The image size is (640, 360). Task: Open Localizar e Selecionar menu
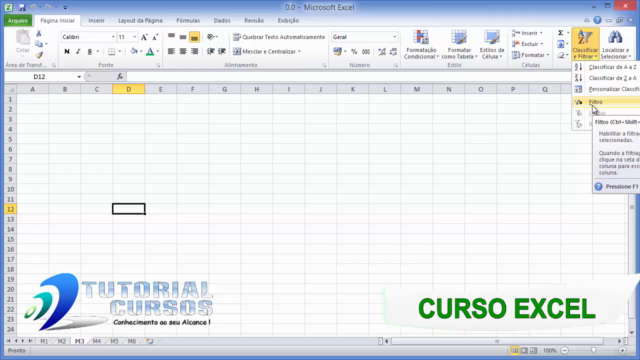[616, 44]
